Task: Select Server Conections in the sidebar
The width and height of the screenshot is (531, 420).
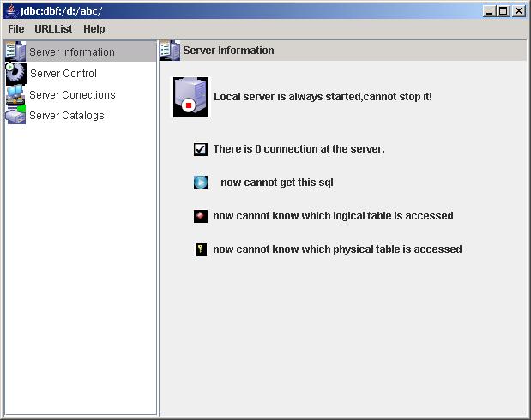Action: click(x=72, y=94)
